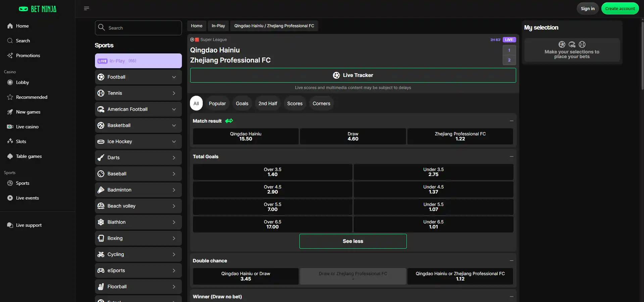This screenshot has width=644, height=302.
Task: Go to In-Play breadcrumb tab
Action: [218, 26]
